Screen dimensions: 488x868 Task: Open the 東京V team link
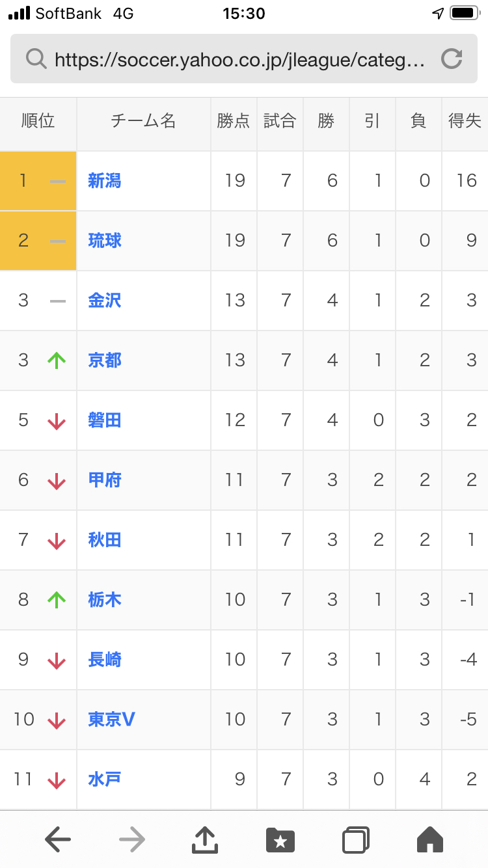tap(111, 720)
